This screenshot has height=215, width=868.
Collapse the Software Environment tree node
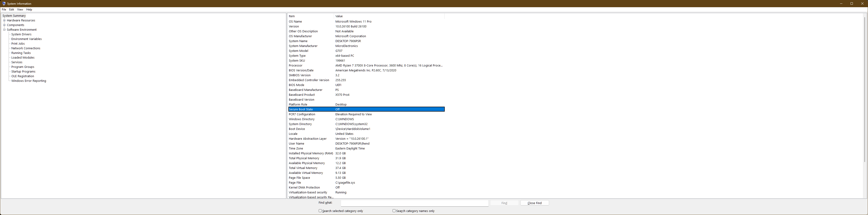click(4, 30)
